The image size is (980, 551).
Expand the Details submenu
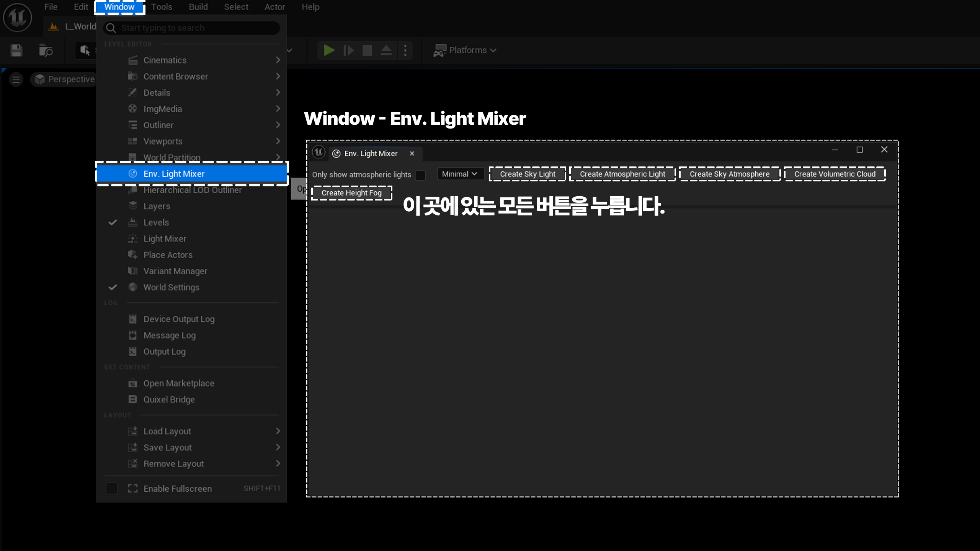click(191, 93)
